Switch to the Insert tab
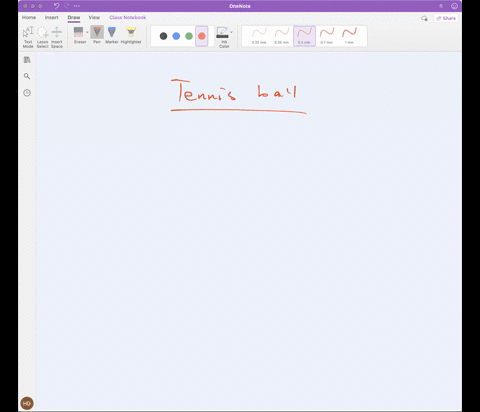Image resolution: width=480 pixels, height=412 pixels. click(x=52, y=17)
